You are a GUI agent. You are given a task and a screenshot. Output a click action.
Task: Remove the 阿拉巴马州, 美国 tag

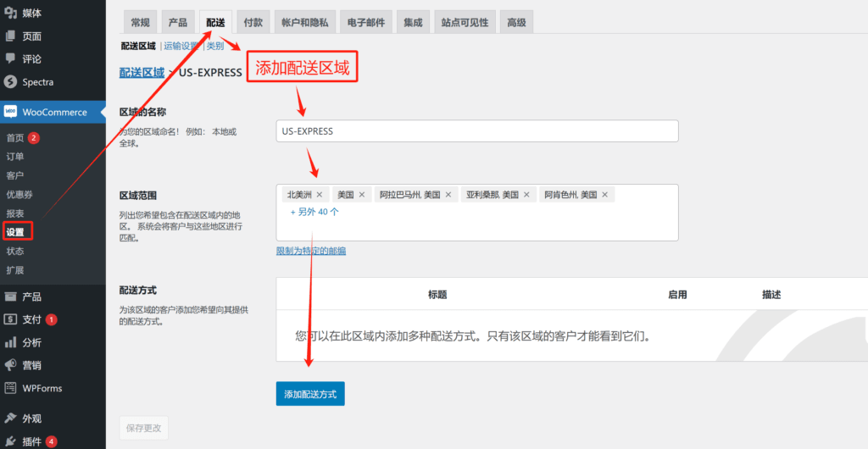448,195
